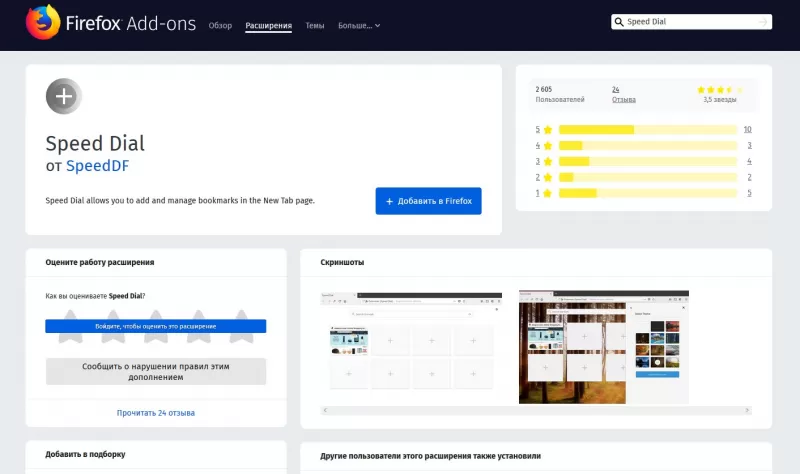
Task: Open the 5 one-star reviews count
Action: pos(749,193)
